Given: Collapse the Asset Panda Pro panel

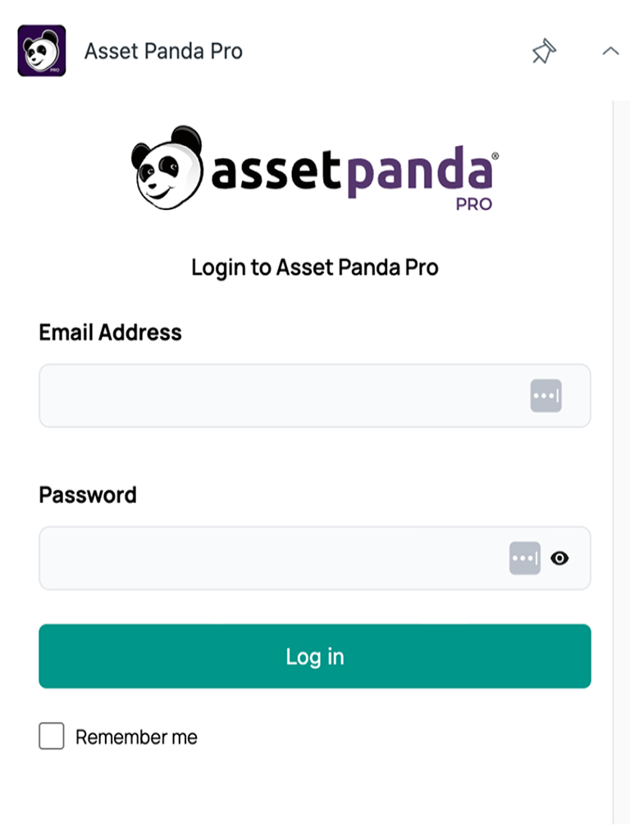Looking at the screenshot, I should (610, 52).
